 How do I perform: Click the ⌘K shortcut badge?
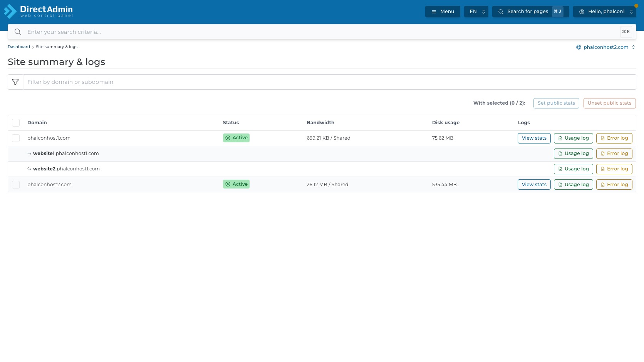pyautogui.click(x=626, y=32)
